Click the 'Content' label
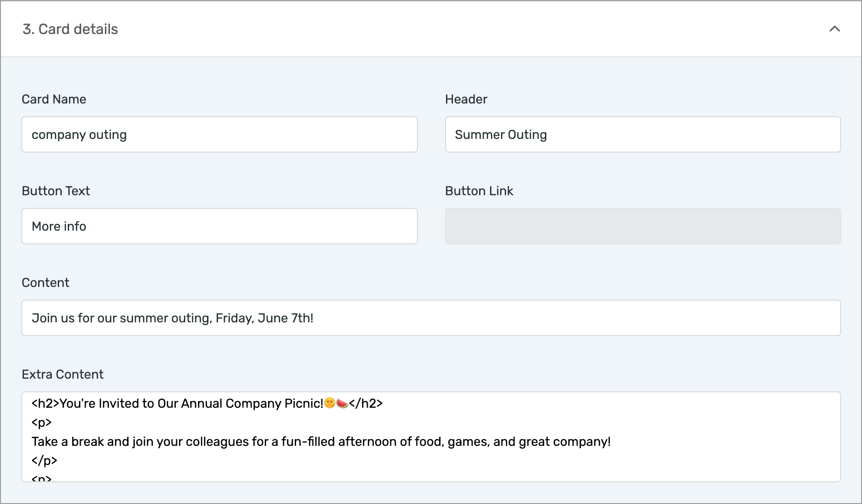The height and width of the screenshot is (504, 862). [45, 282]
